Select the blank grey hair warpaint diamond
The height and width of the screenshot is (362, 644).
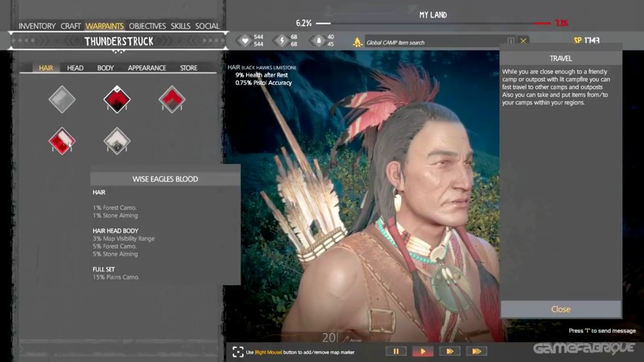click(x=62, y=99)
